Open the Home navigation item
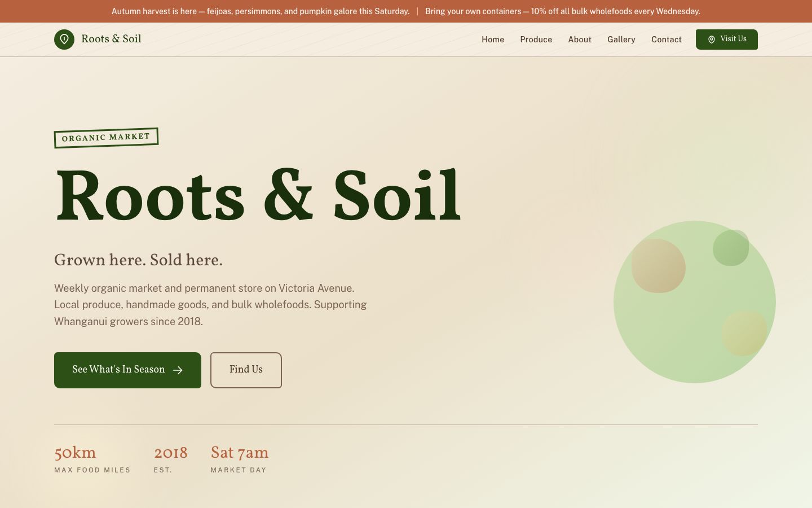The height and width of the screenshot is (508, 812). (493, 40)
